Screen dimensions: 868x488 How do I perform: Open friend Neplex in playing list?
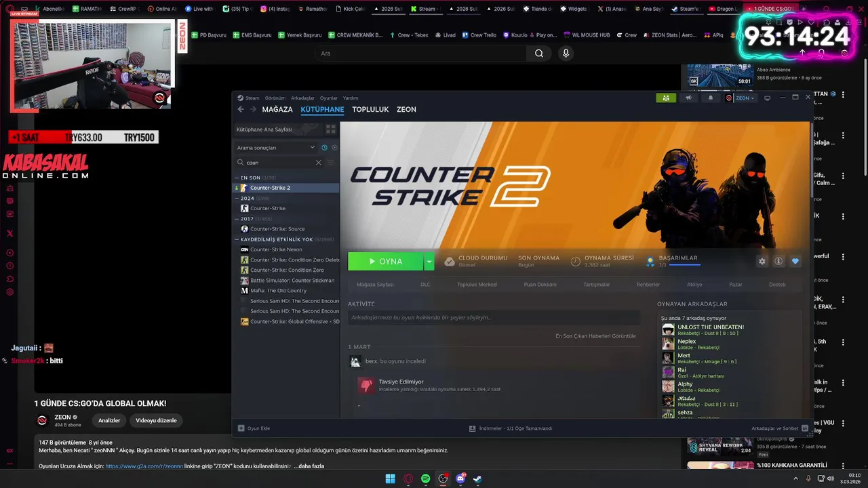point(687,341)
